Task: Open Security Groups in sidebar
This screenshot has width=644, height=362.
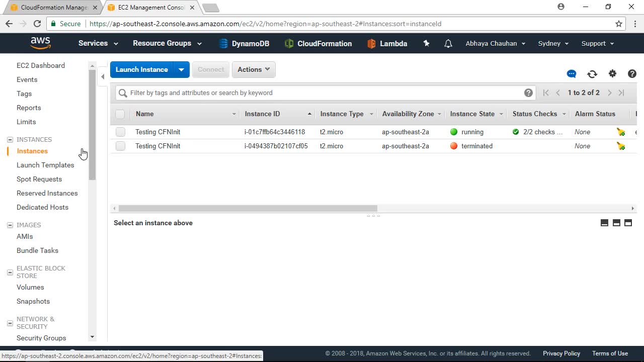Action: click(x=41, y=338)
